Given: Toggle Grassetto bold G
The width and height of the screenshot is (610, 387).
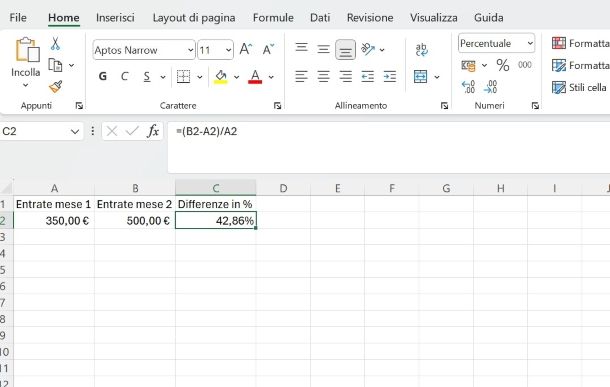Looking at the screenshot, I should pos(103,76).
